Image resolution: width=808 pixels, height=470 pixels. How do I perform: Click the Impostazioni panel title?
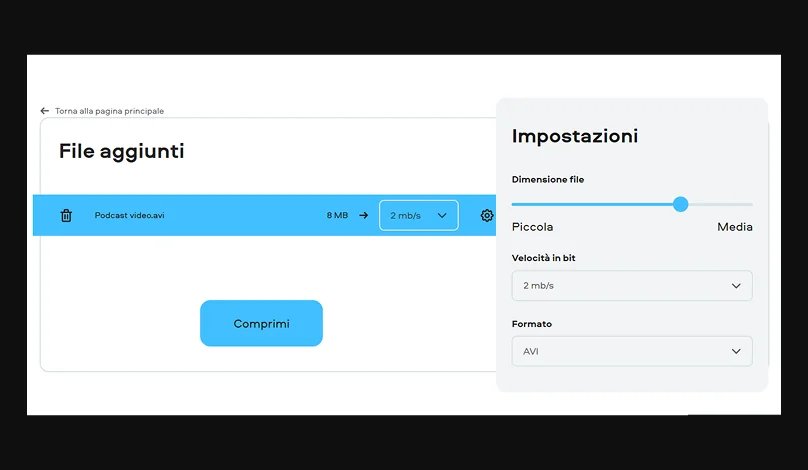575,136
